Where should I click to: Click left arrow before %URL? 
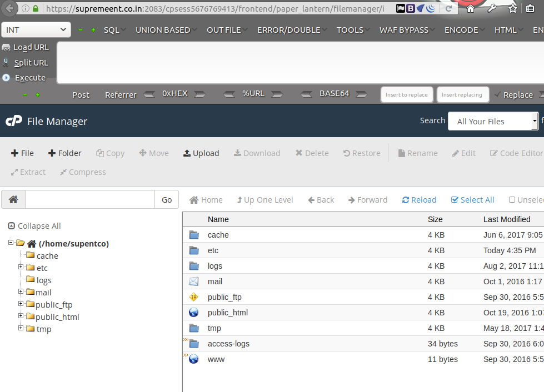[x=229, y=94]
